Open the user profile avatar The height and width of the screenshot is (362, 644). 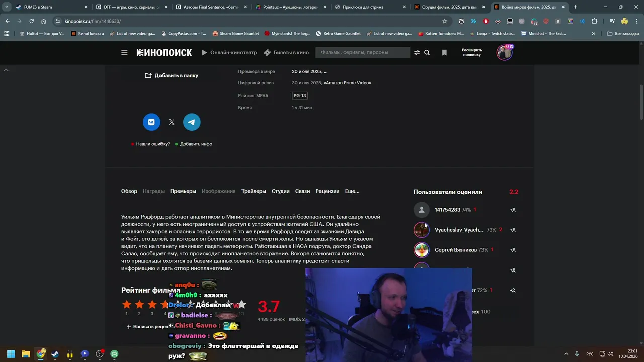pos(504,52)
